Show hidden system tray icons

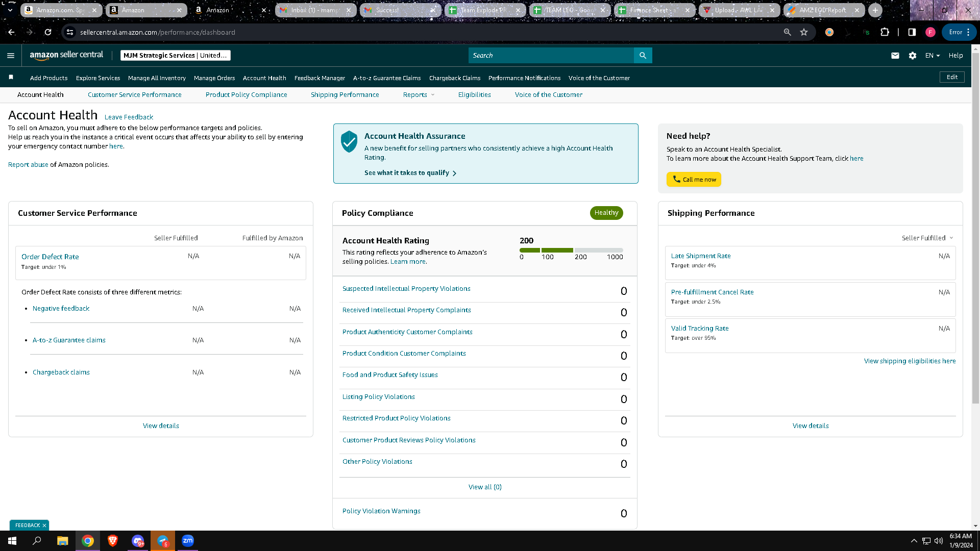[x=914, y=541]
